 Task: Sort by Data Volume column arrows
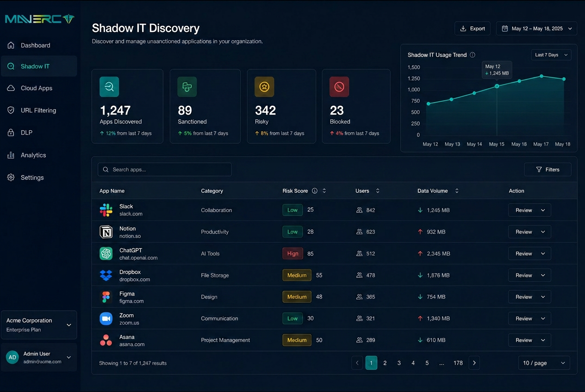(457, 191)
